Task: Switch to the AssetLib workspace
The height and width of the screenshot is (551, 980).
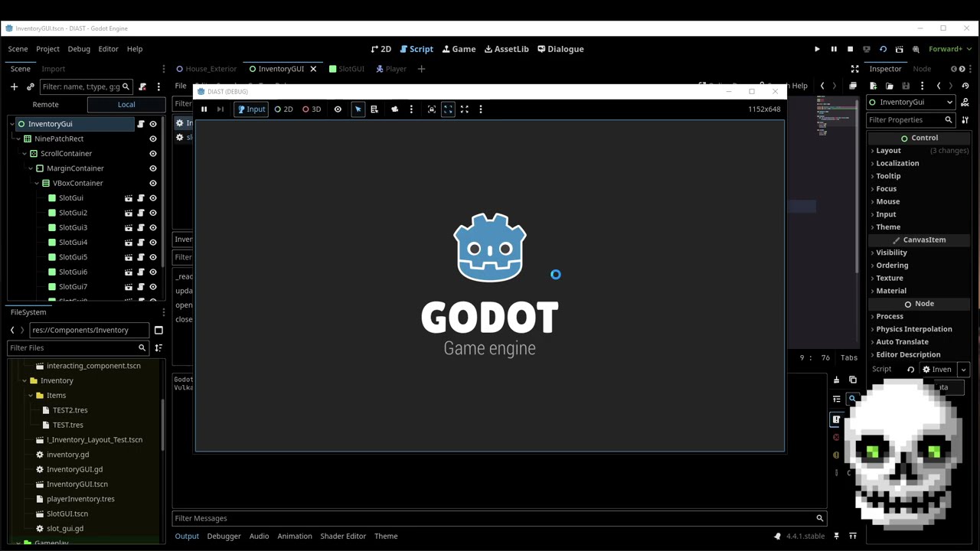Action: point(507,49)
